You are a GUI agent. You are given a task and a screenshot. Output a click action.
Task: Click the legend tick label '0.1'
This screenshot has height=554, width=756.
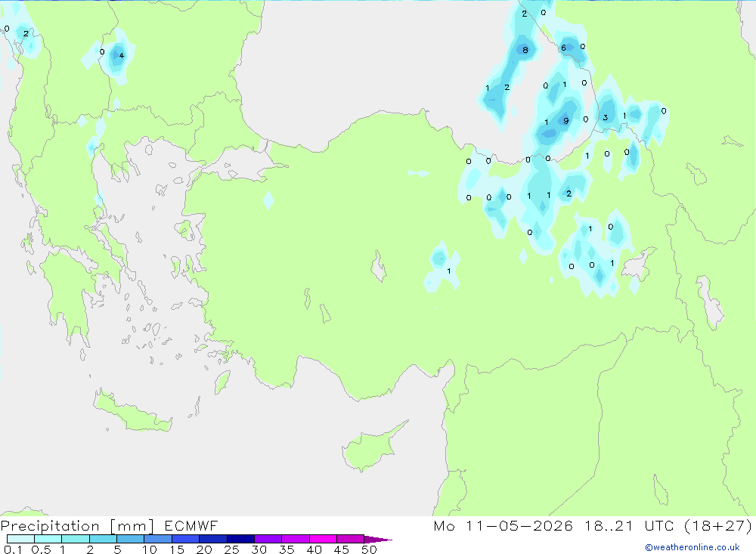click(x=13, y=549)
